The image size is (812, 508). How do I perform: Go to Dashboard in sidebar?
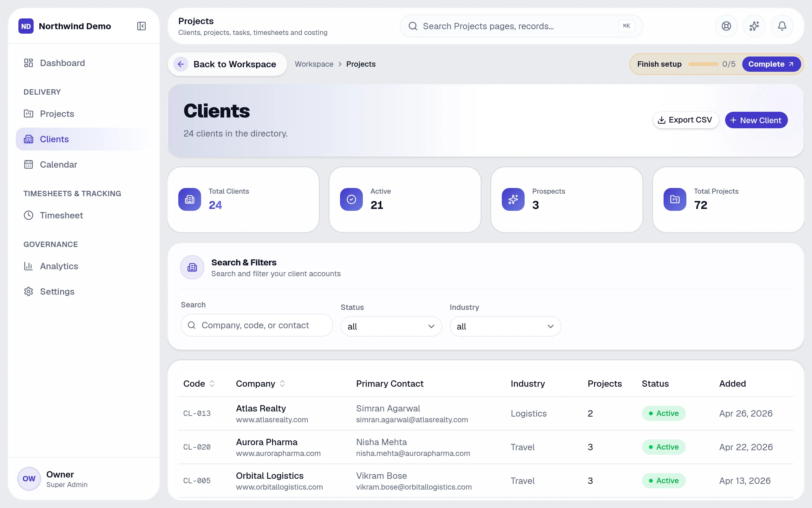pos(83,63)
